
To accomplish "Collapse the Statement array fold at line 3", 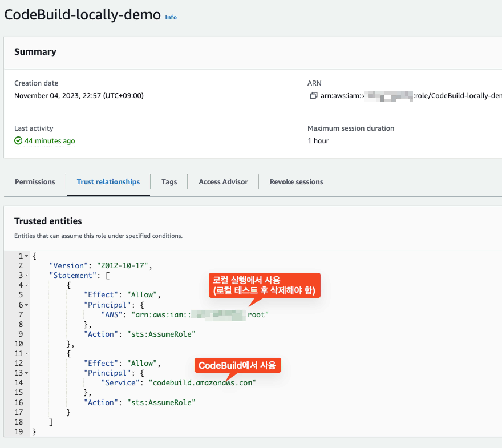I will point(27,275).
